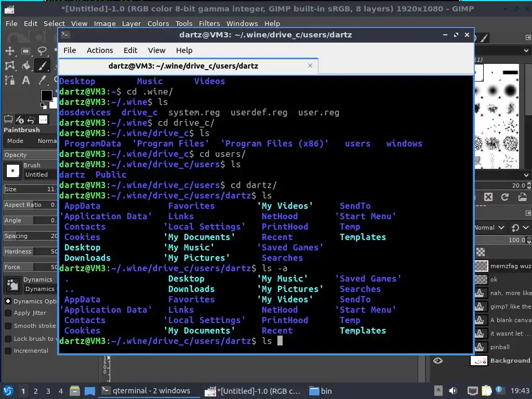Click the brush preview thumbnail
The image size is (532, 399).
(13, 170)
